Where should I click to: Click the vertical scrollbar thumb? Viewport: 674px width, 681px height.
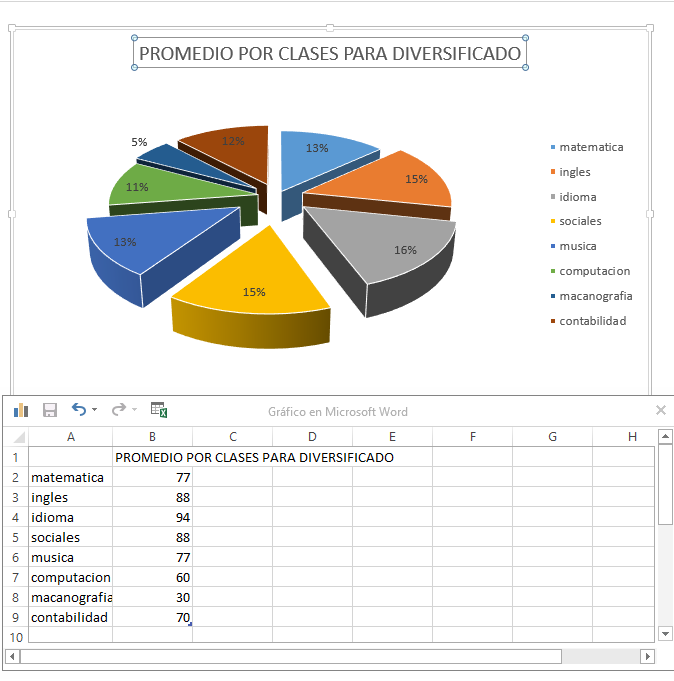665,484
